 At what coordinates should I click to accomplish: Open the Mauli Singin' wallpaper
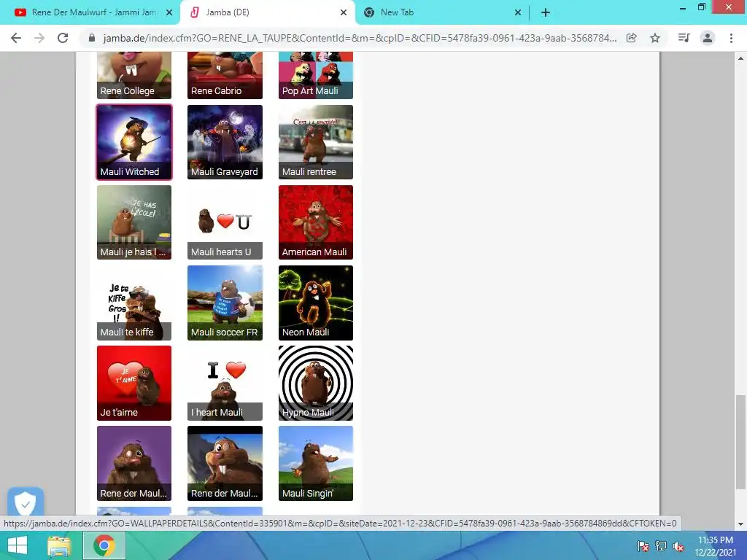pyautogui.click(x=316, y=463)
